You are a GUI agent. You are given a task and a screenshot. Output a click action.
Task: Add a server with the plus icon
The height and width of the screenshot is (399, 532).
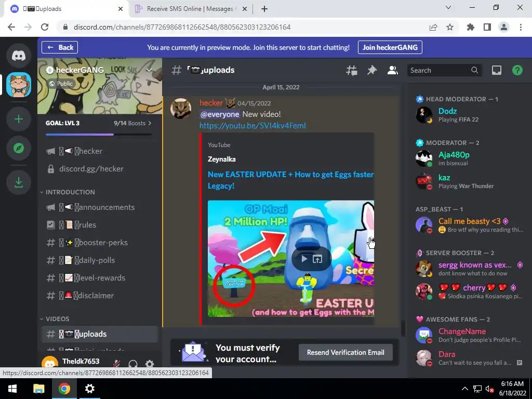click(x=19, y=119)
